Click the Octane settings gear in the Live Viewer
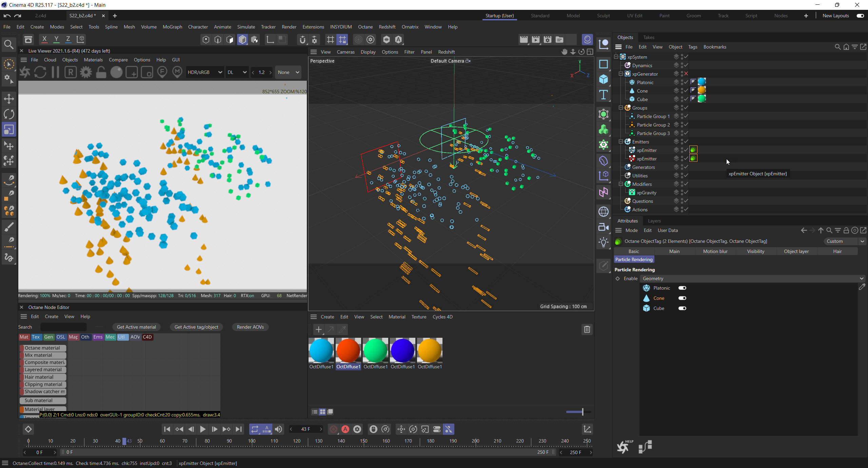Image resolution: width=868 pixels, height=468 pixels. pyautogui.click(x=86, y=72)
